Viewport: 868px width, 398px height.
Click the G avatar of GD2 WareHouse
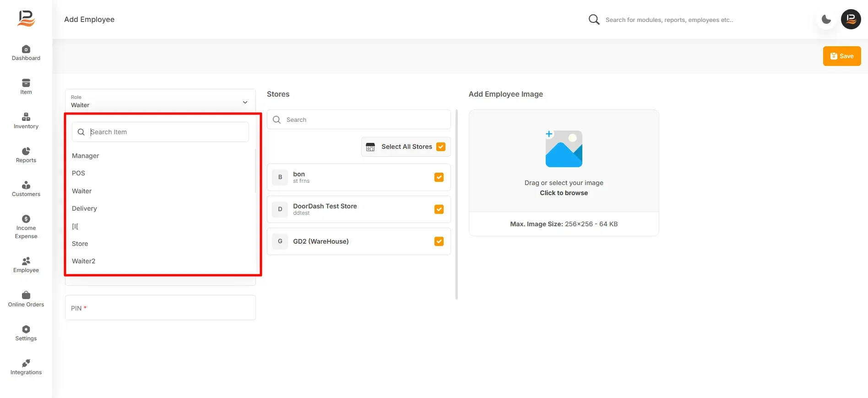coord(280,241)
